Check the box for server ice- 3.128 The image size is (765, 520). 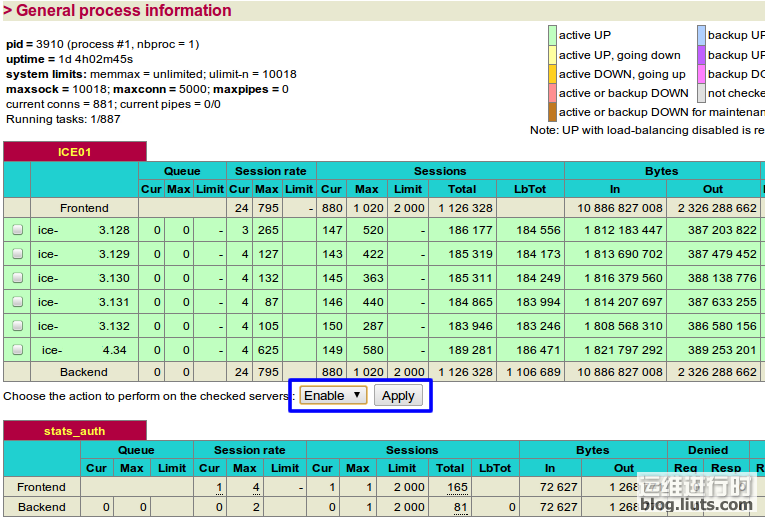click(17, 230)
